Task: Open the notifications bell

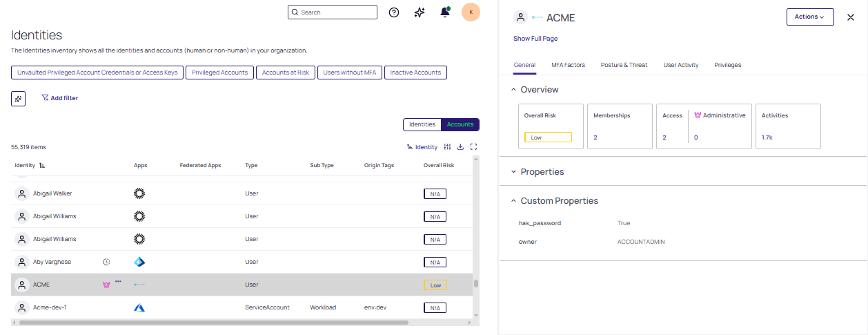Action: pyautogui.click(x=445, y=12)
